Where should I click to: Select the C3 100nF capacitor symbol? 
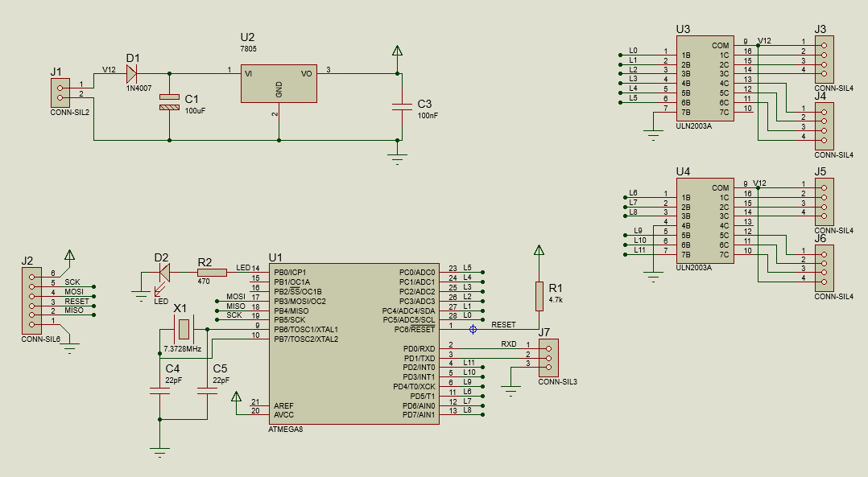(x=401, y=107)
